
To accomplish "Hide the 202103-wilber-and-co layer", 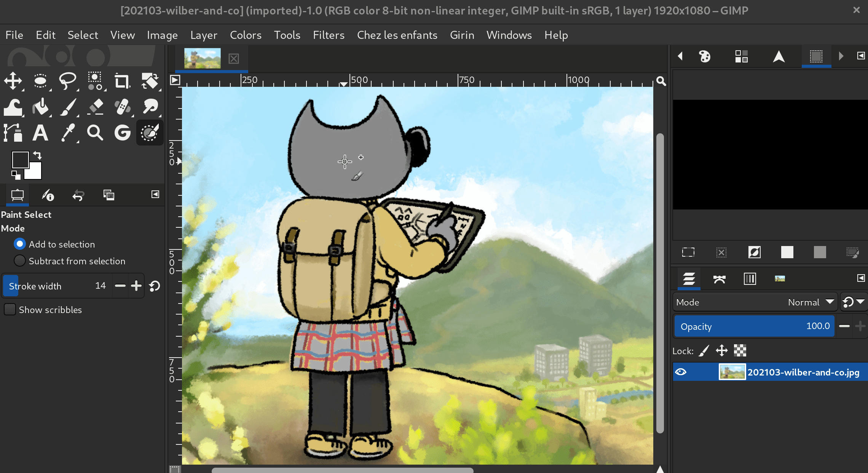I will pos(682,372).
